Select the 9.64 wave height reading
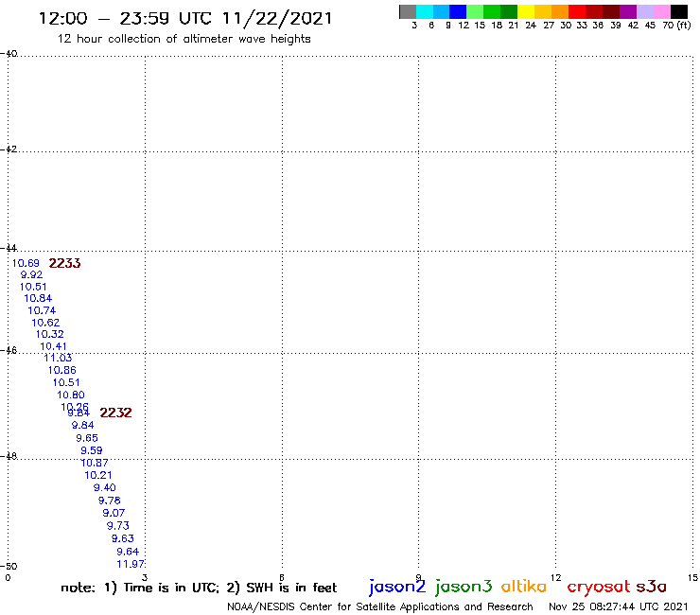 [128, 552]
